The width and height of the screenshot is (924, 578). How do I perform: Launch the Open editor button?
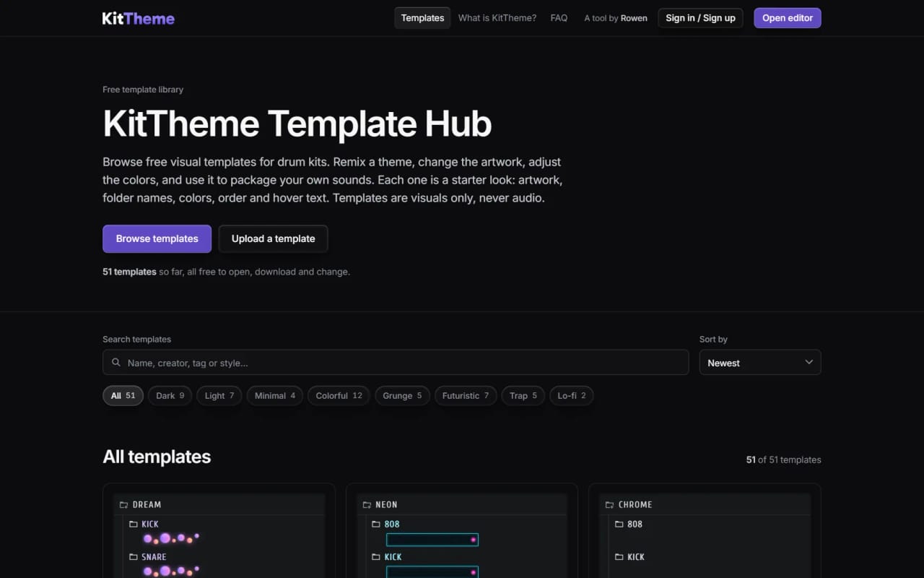[788, 18]
